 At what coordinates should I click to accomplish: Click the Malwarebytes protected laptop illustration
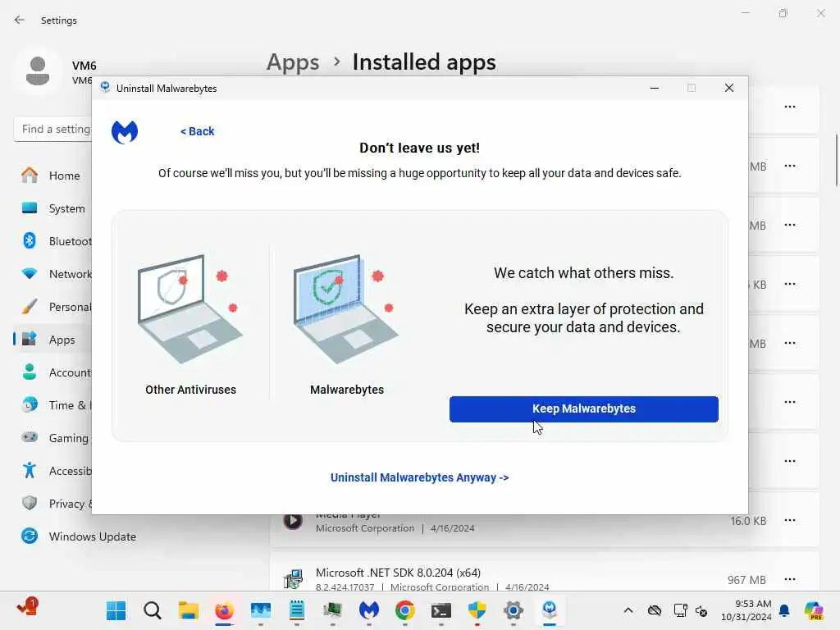click(346, 309)
